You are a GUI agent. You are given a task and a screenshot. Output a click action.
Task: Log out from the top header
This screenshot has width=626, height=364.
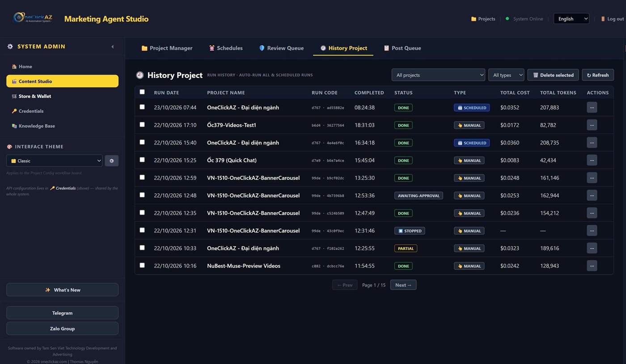point(612,19)
